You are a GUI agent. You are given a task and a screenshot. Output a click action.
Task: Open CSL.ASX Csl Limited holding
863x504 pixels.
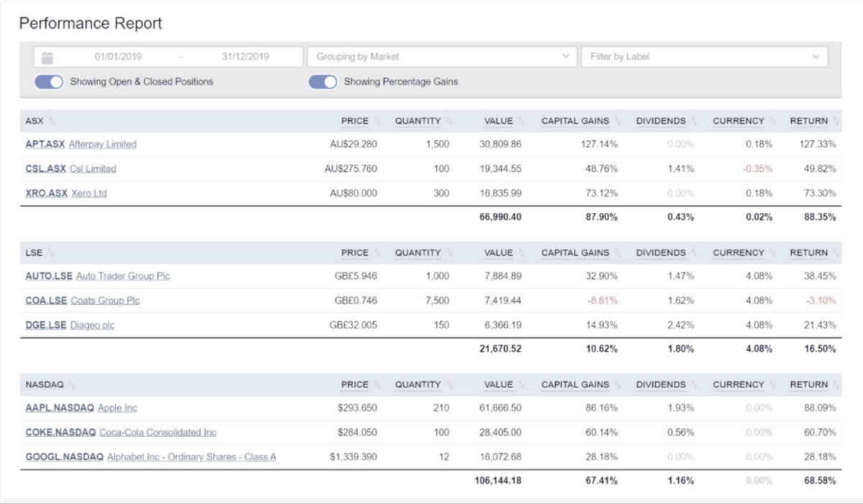pos(70,169)
